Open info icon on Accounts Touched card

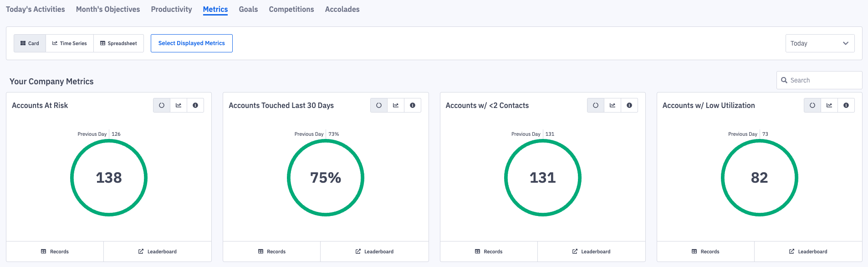pos(413,105)
